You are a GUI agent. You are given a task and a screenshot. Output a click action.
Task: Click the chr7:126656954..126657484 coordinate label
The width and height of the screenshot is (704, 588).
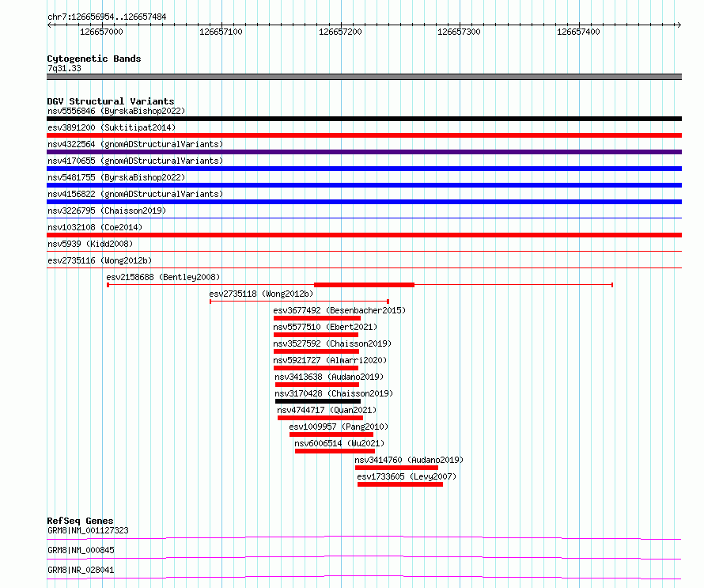(x=107, y=17)
